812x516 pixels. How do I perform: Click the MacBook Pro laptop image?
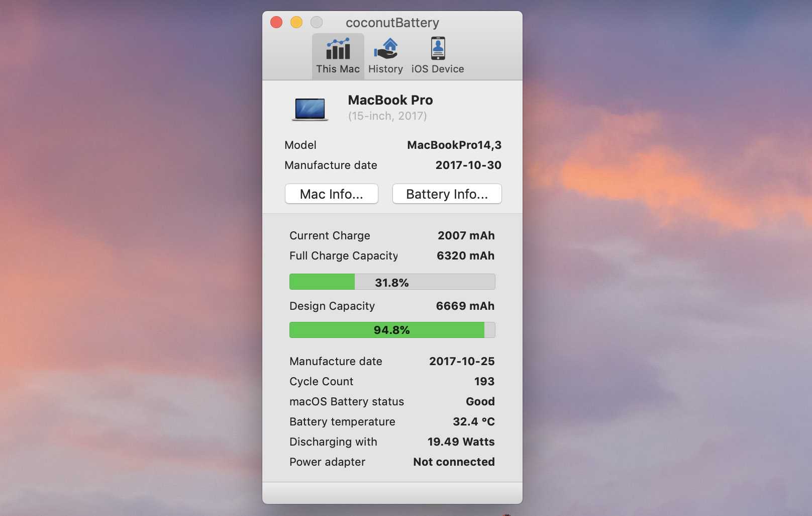(310, 109)
